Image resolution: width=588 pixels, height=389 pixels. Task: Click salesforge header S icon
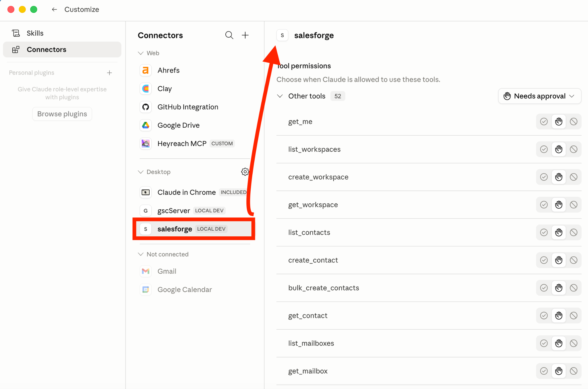[282, 35]
